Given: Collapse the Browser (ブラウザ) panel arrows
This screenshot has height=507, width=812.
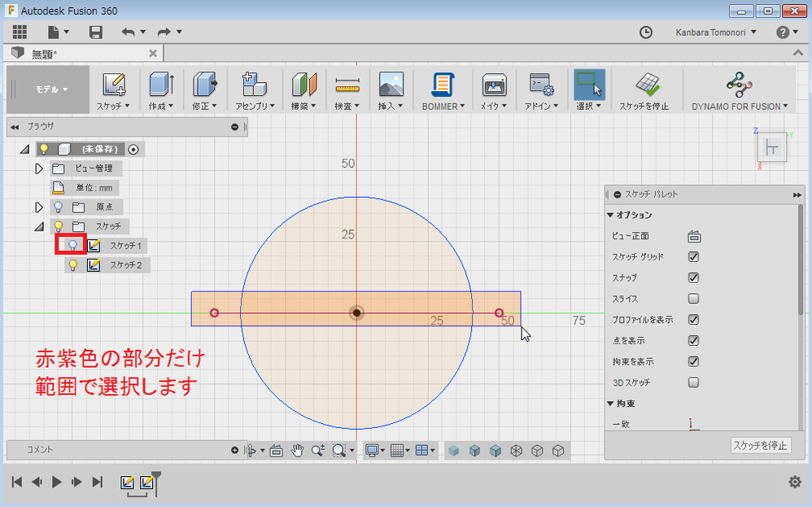Looking at the screenshot, I should tap(15, 127).
